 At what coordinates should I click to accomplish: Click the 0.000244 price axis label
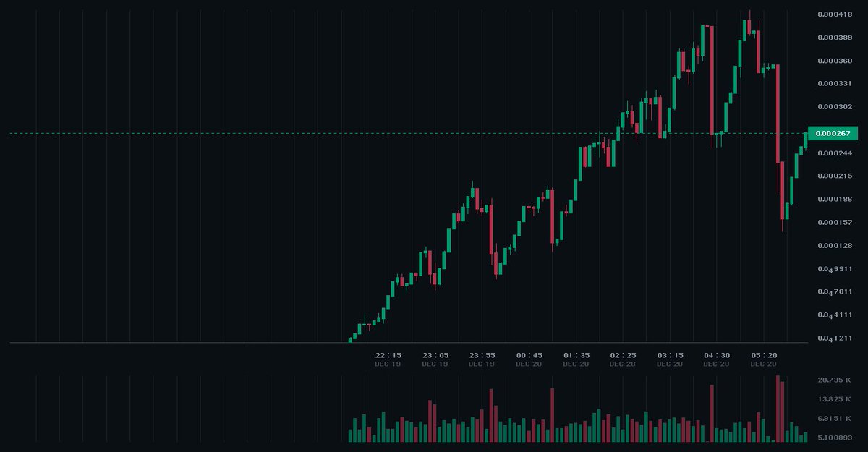834,153
